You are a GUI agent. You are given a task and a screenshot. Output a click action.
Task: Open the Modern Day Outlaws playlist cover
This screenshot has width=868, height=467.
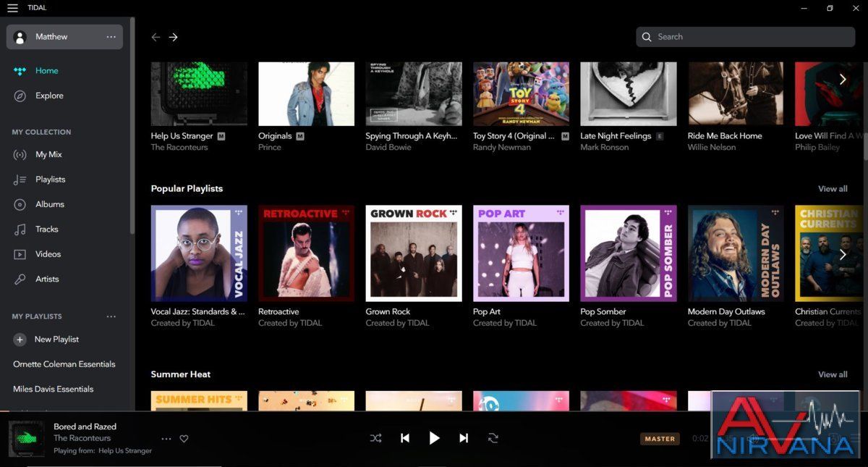736,253
